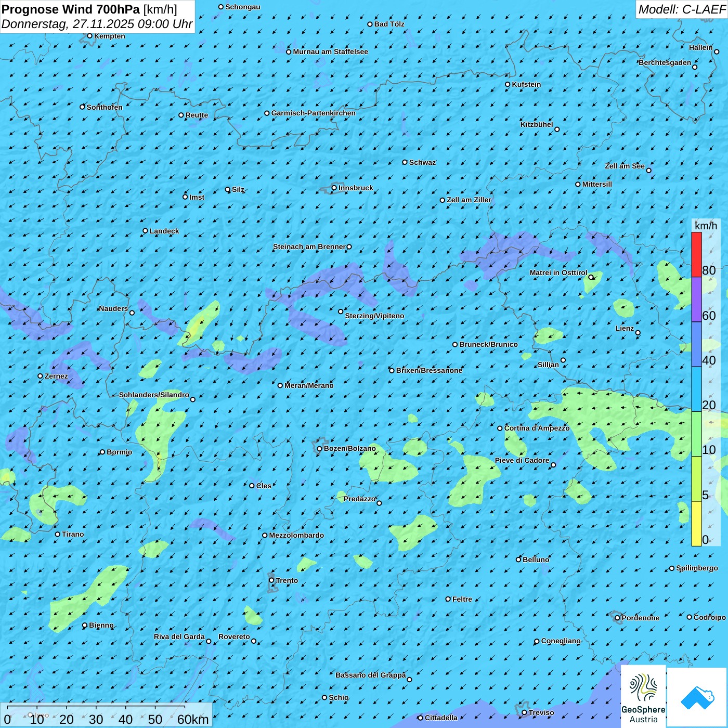The width and height of the screenshot is (728, 728).
Task: Click the 'Schongau' label
Action: coord(242,7)
